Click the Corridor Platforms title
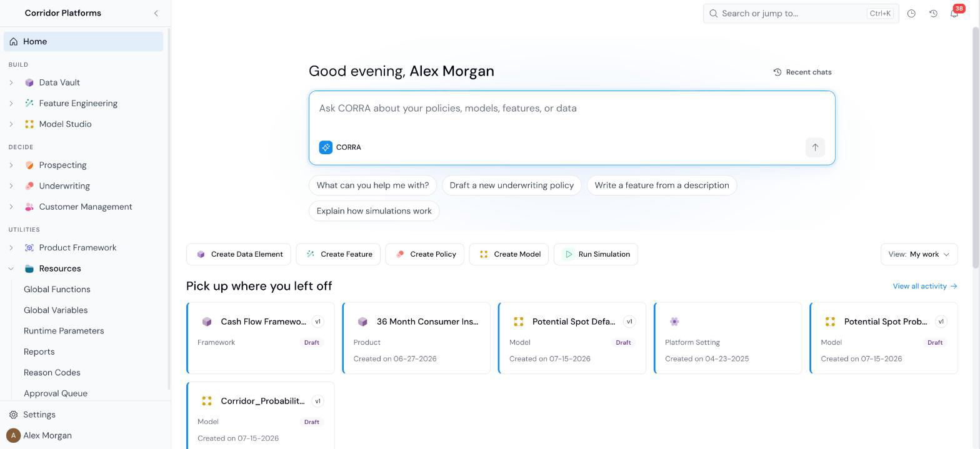Viewport: 980px width, 449px height. pyautogui.click(x=62, y=13)
